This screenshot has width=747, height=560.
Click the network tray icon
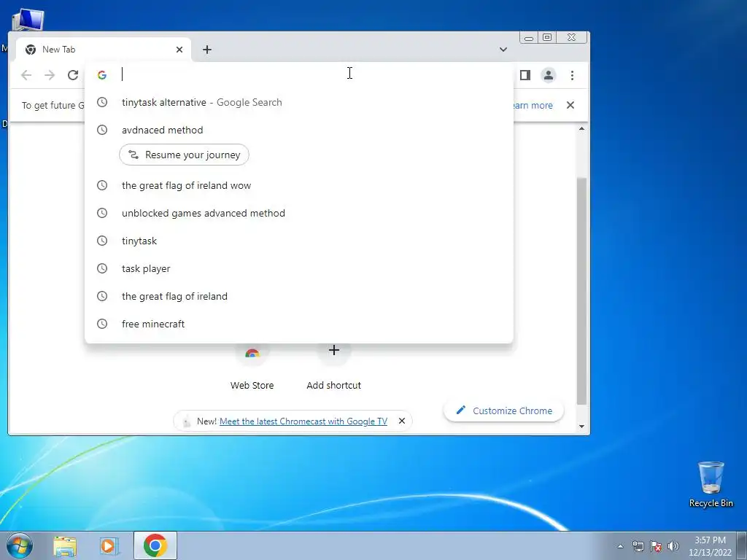pyautogui.click(x=638, y=547)
